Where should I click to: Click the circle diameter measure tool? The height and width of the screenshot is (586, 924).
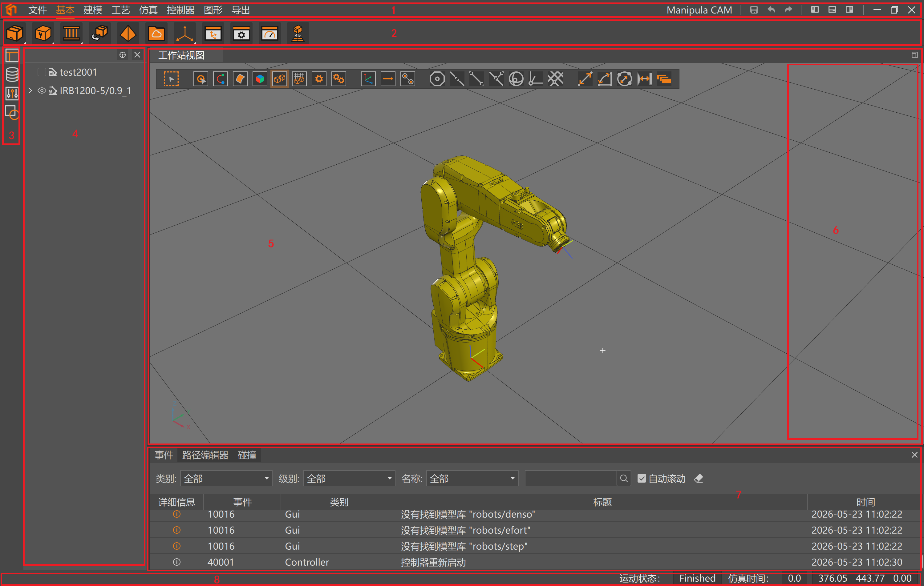pos(625,79)
